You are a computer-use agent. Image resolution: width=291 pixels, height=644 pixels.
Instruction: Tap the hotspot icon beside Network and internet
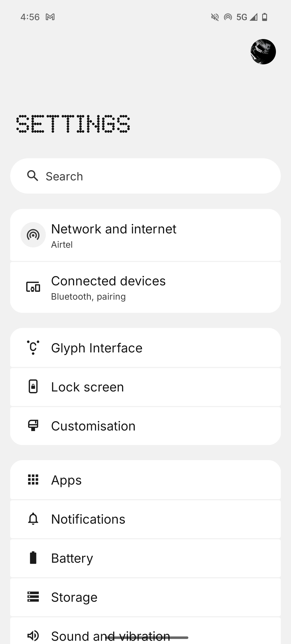tap(33, 235)
